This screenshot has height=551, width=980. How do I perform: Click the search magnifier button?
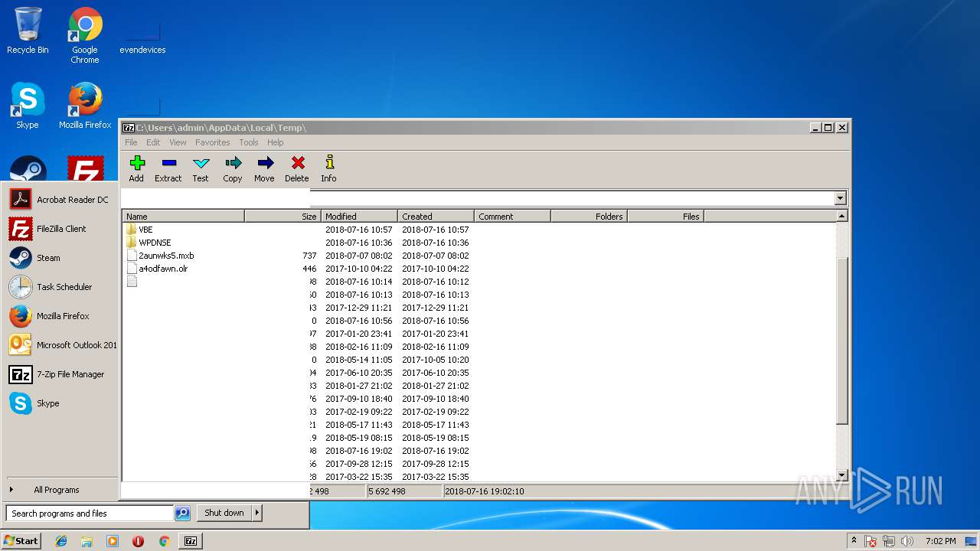click(182, 514)
